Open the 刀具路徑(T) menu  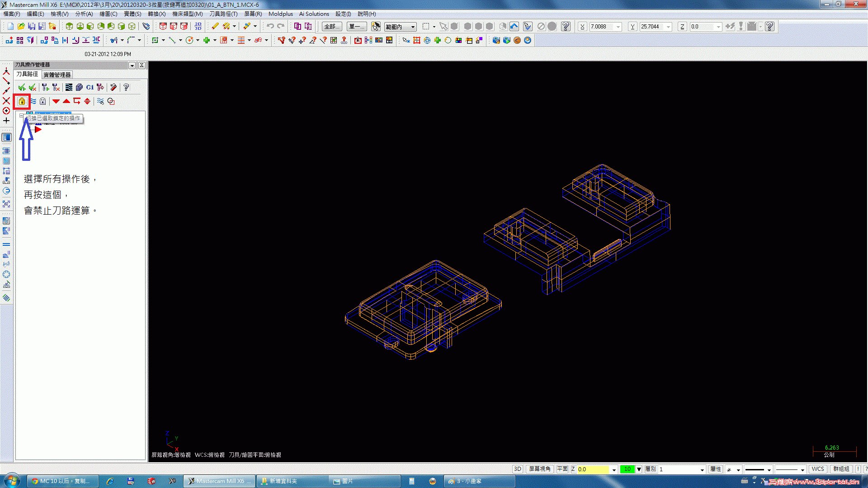[x=223, y=14]
